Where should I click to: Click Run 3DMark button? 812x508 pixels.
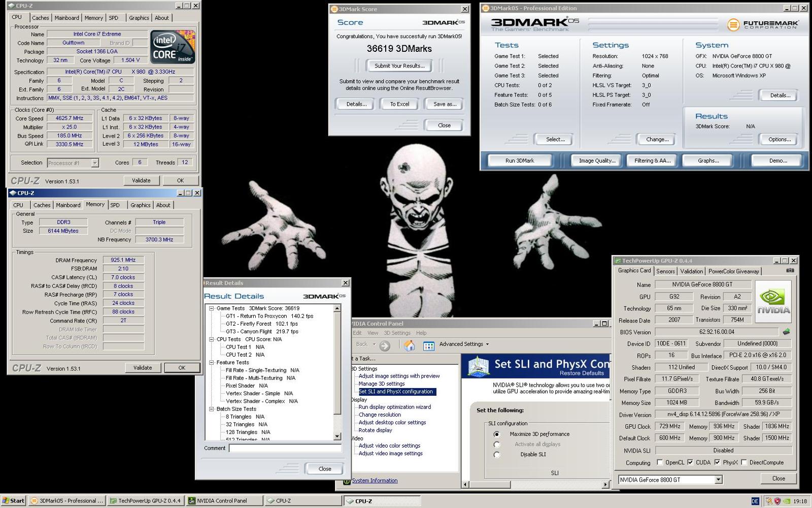point(520,161)
